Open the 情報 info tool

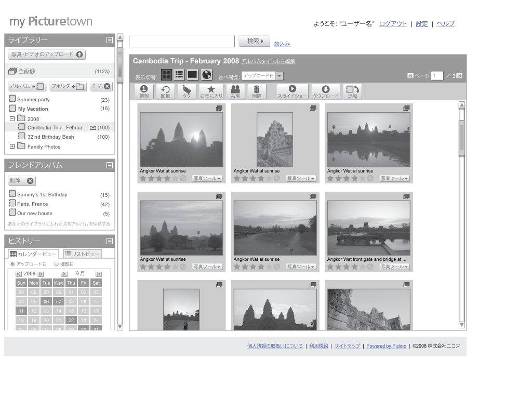coord(144,91)
